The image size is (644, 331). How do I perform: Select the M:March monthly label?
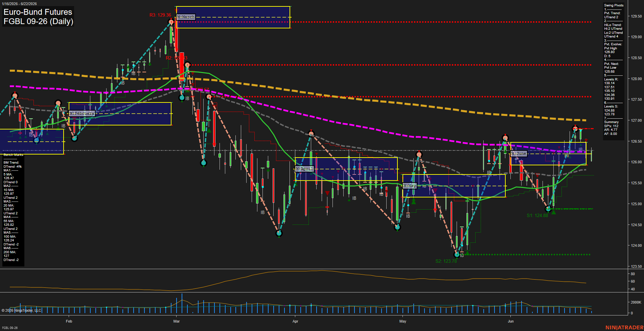click(x=186, y=17)
